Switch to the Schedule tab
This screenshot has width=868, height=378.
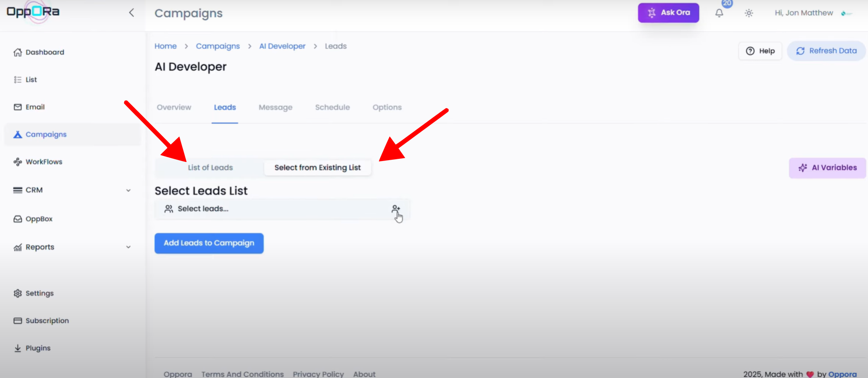click(332, 107)
